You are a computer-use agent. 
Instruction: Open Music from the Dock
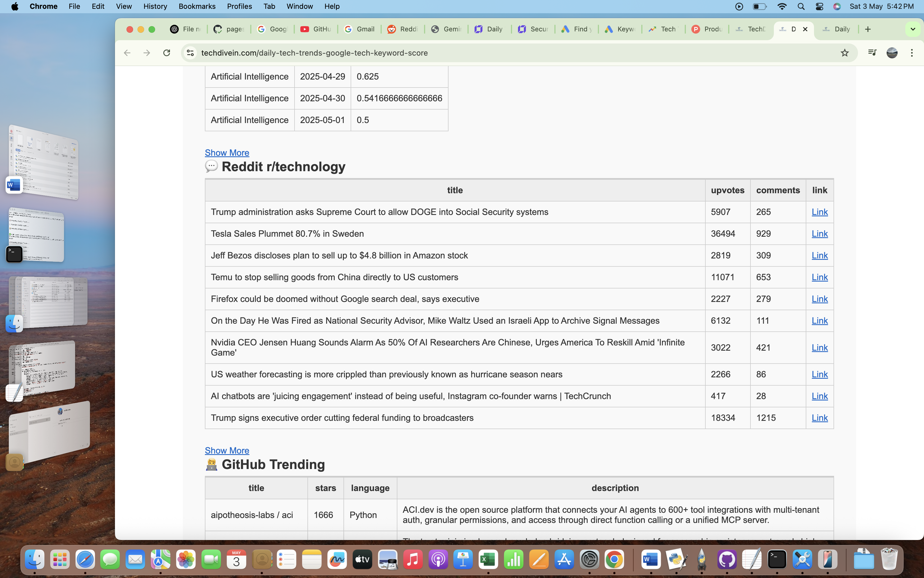tap(413, 560)
